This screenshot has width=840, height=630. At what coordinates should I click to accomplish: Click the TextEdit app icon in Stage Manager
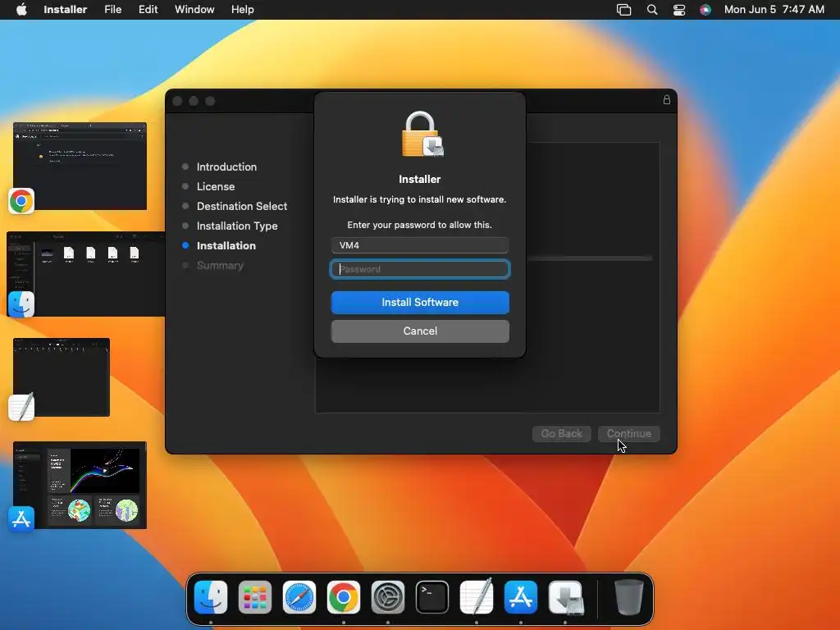click(21, 407)
